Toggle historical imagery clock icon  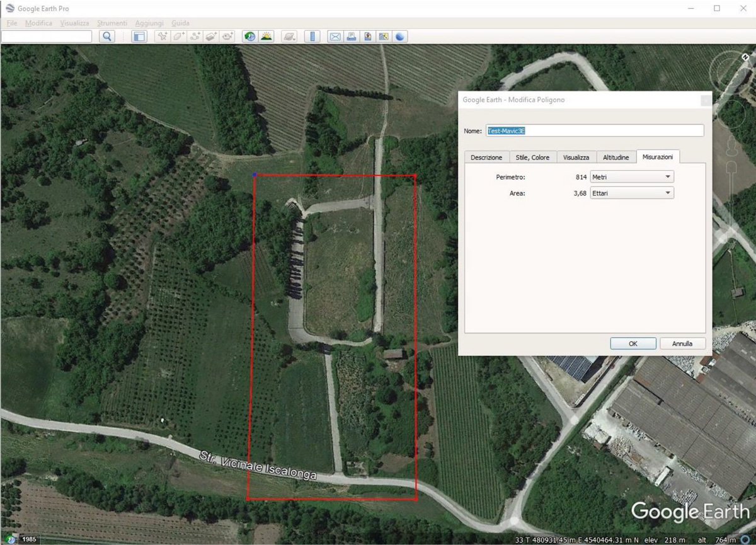(250, 37)
